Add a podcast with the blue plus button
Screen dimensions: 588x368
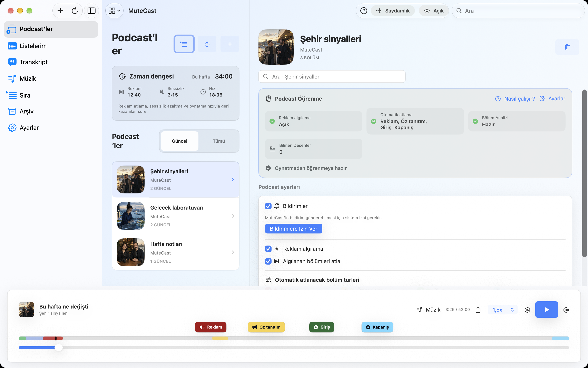coord(230,44)
